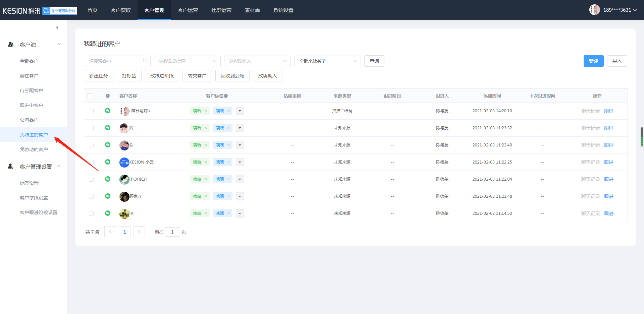
Task: Click the 新建任务 button
Action: 99,76
